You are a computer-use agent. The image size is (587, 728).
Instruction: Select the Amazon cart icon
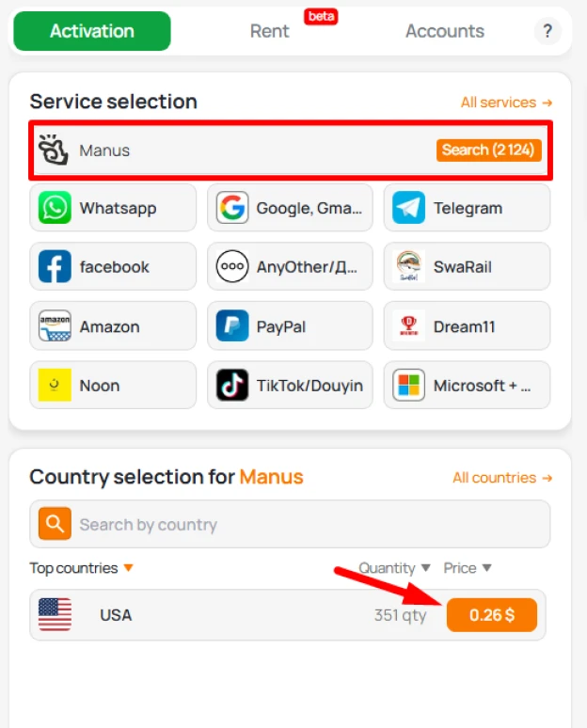point(55,326)
